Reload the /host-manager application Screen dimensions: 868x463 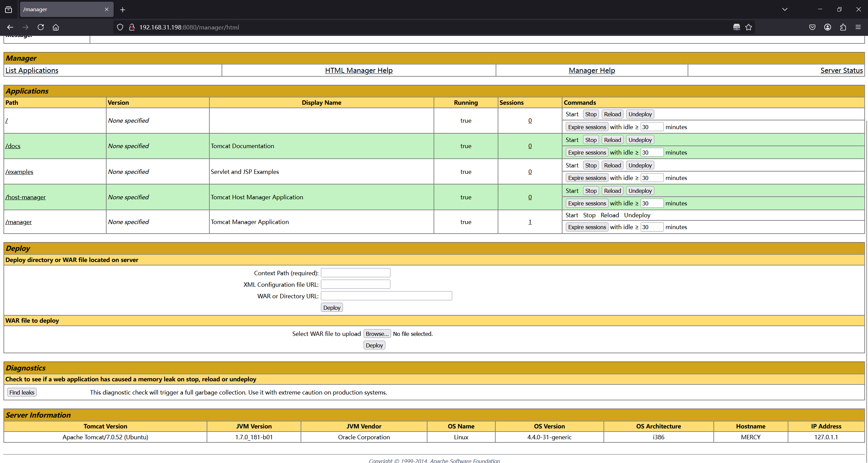pyautogui.click(x=612, y=191)
